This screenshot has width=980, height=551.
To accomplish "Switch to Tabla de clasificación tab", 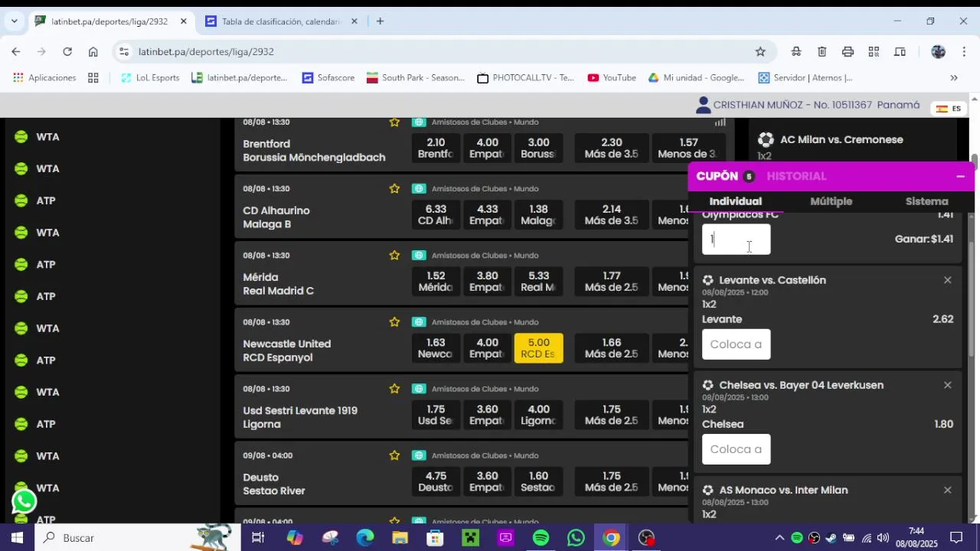I will tap(282, 21).
